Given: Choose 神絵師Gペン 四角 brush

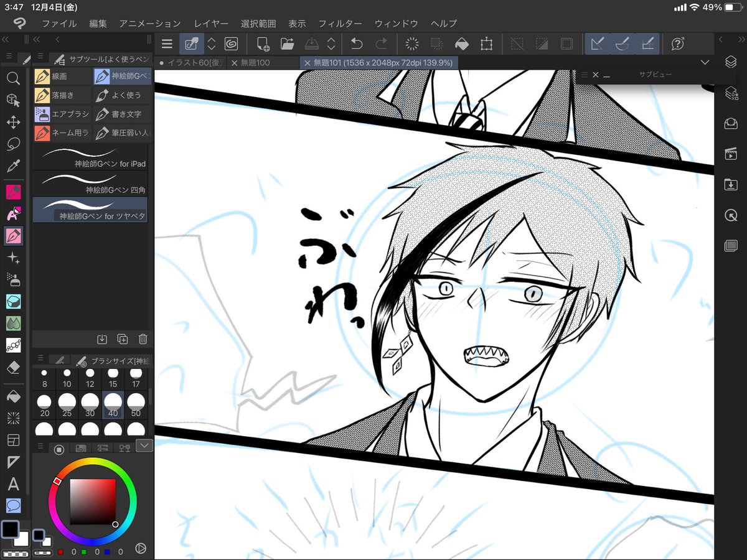Looking at the screenshot, I should (x=90, y=183).
